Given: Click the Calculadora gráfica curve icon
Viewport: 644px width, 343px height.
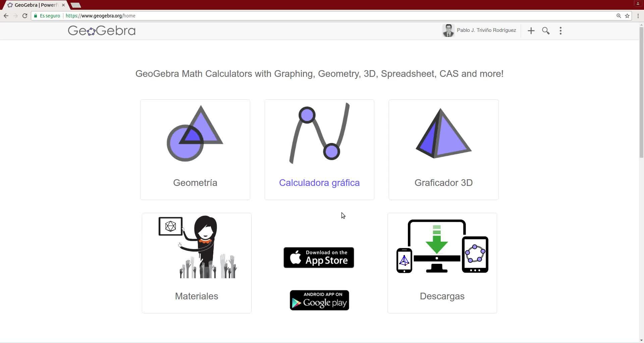Looking at the screenshot, I should tap(319, 133).
